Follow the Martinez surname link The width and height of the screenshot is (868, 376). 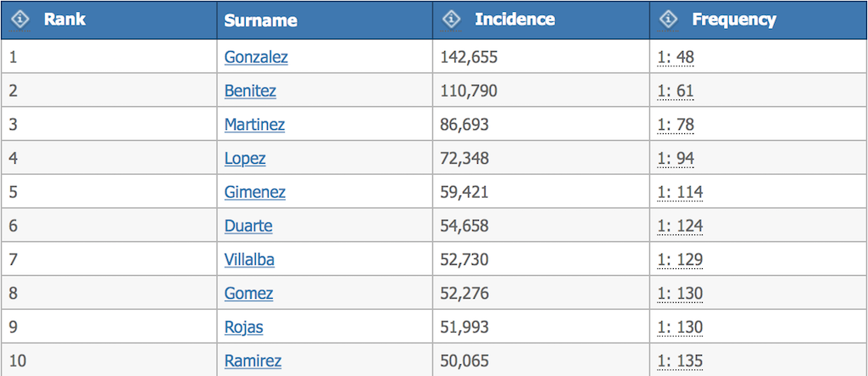pos(254,125)
